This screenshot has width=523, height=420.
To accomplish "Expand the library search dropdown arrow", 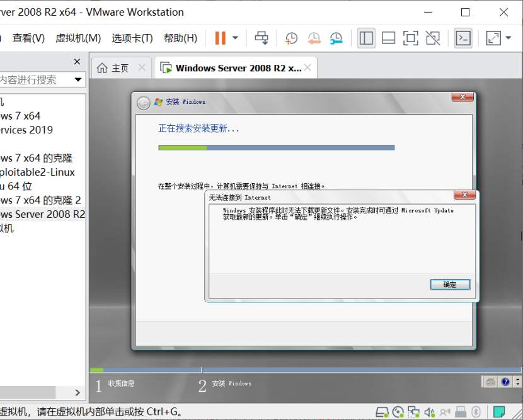I will 78,80.
